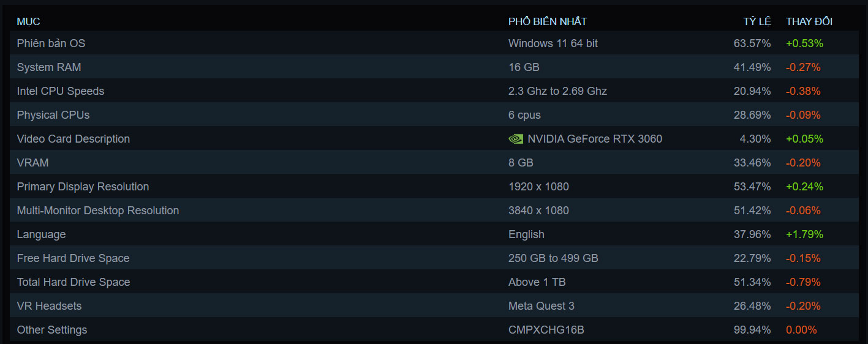This screenshot has width=868, height=344.
Task: Open the Physical CPUs row
Action: (x=53, y=115)
